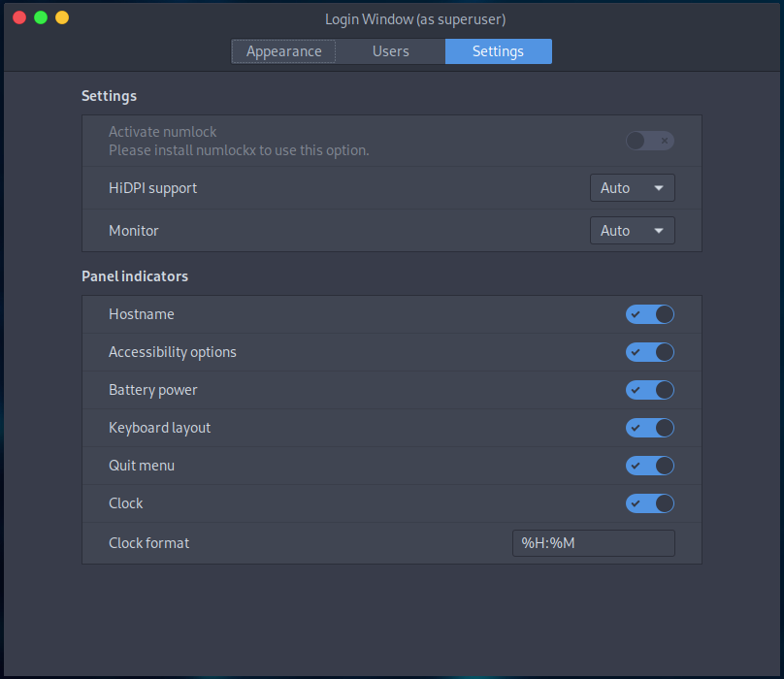Image resolution: width=784 pixels, height=679 pixels.
Task: Close the window with the red button
Action: coord(19,17)
